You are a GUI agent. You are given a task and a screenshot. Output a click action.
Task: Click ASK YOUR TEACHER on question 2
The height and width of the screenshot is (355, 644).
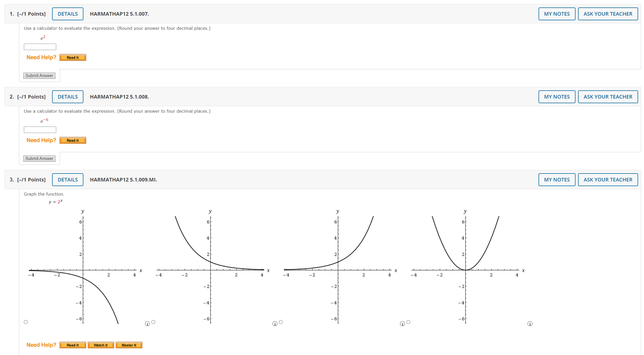coord(608,97)
